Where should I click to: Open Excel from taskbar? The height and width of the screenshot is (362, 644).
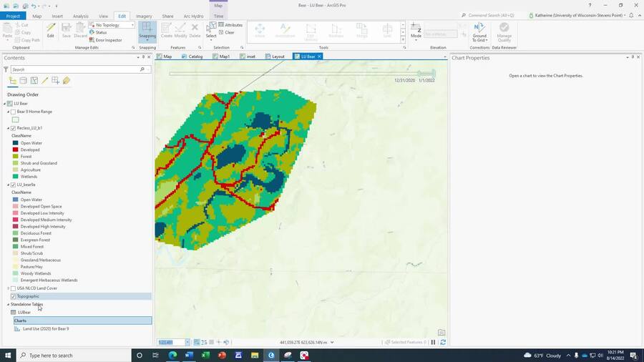(205, 355)
